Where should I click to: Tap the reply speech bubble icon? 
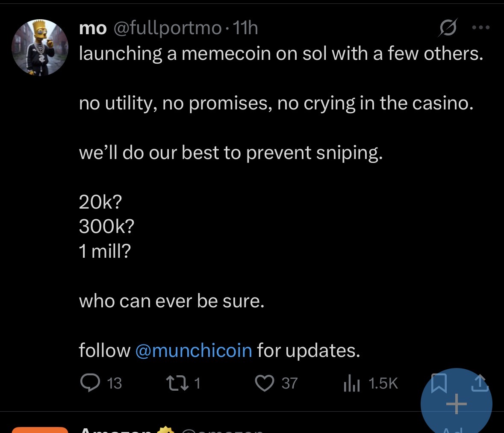click(88, 383)
